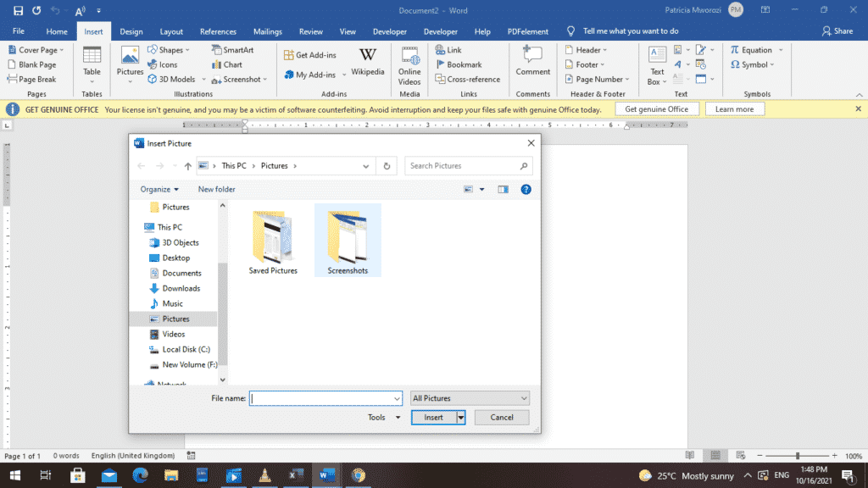The image size is (868, 488).
Task: Insert a Table from the ribbon
Action: tap(92, 64)
